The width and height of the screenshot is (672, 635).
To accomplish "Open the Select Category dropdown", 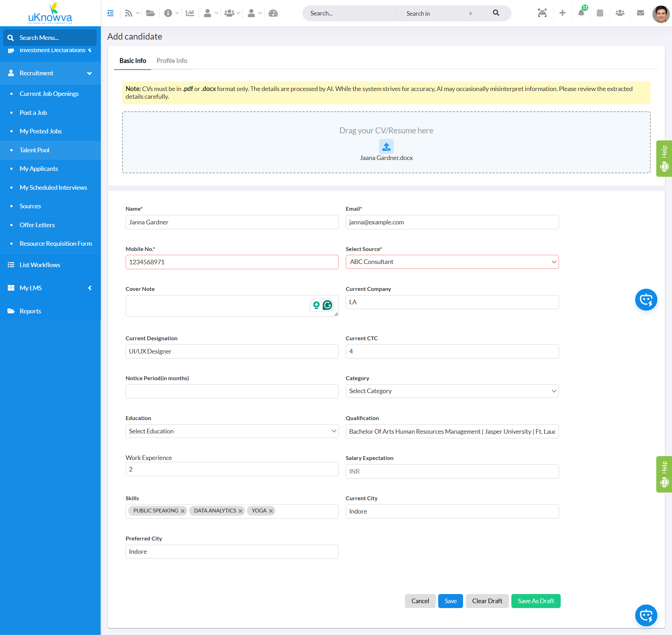I will point(452,391).
